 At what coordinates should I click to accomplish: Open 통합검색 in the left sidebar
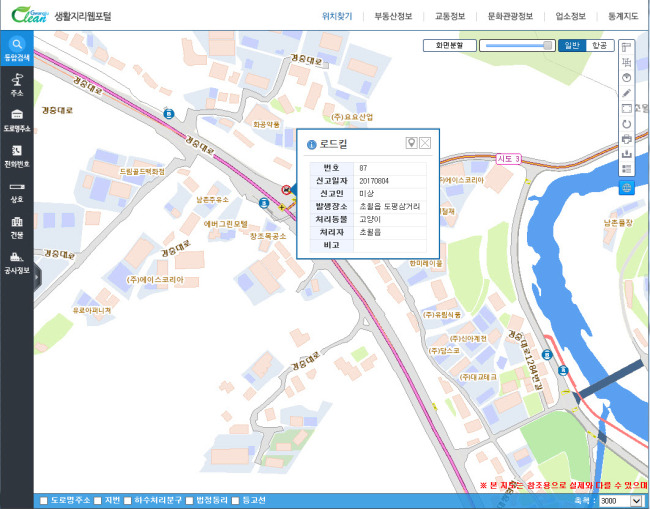tap(17, 48)
